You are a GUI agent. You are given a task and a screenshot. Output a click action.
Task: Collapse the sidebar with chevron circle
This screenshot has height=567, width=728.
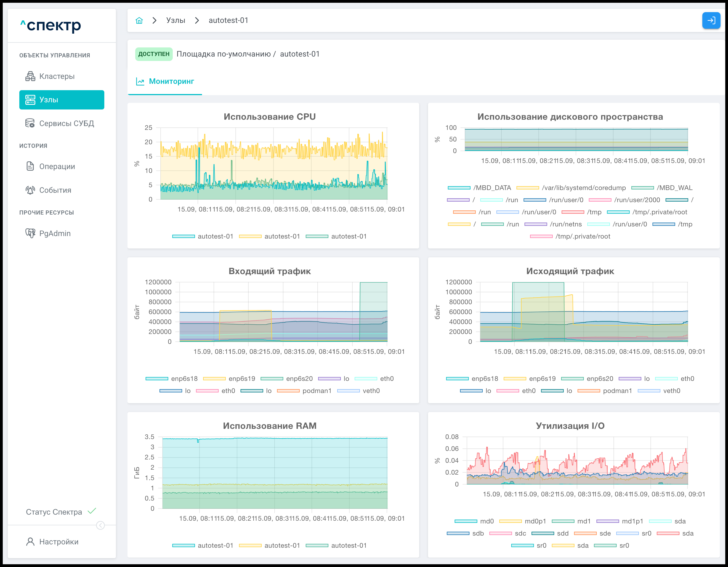coord(100,525)
